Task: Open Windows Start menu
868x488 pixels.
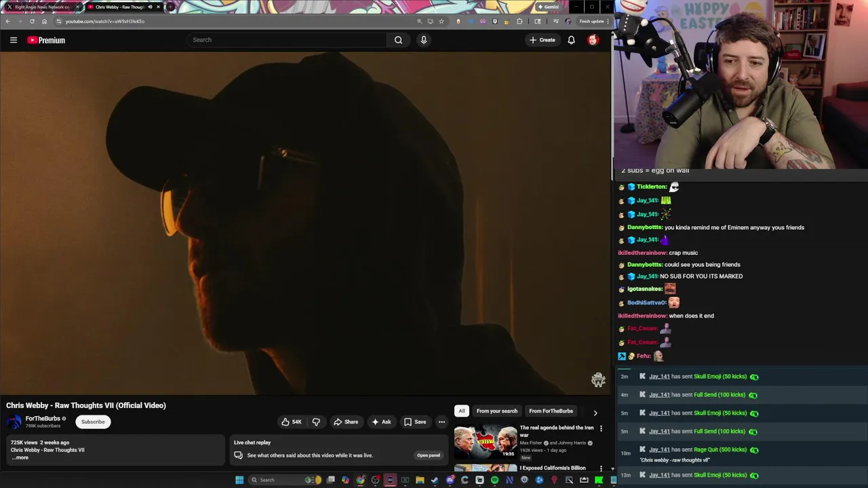Action: [x=239, y=480]
